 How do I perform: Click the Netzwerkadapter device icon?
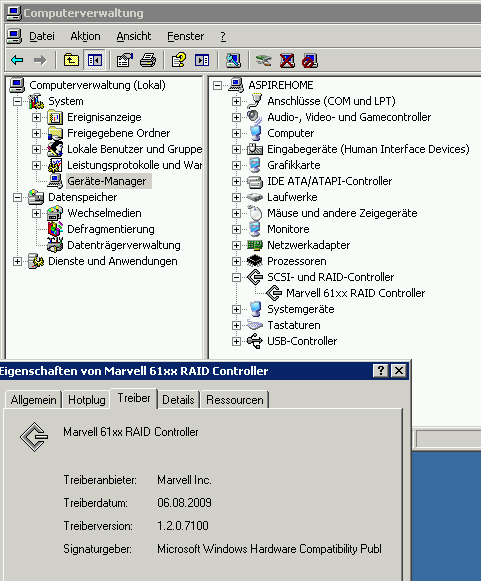click(x=255, y=245)
